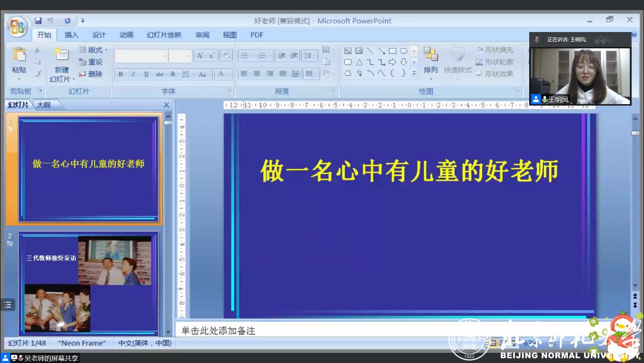The width and height of the screenshot is (644, 363).
Task: Select the triangle shape in shapes gallery
Action: point(359,62)
